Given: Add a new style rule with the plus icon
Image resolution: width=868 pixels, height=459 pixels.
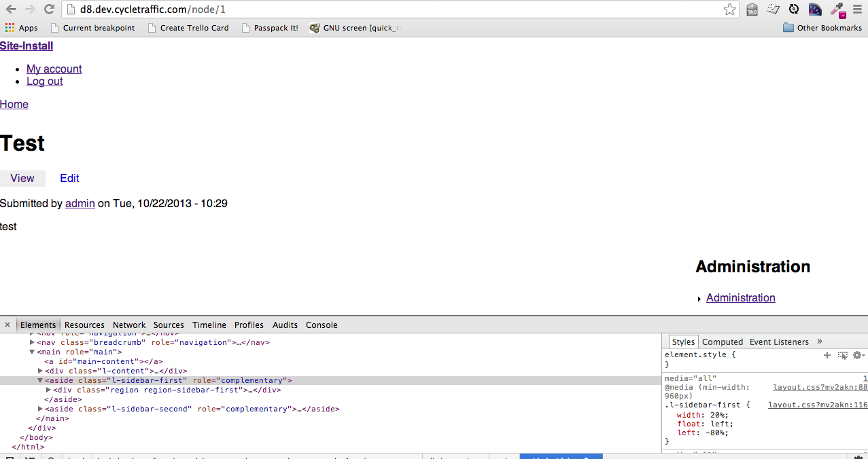Looking at the screenshot, I should pos(827,355).
